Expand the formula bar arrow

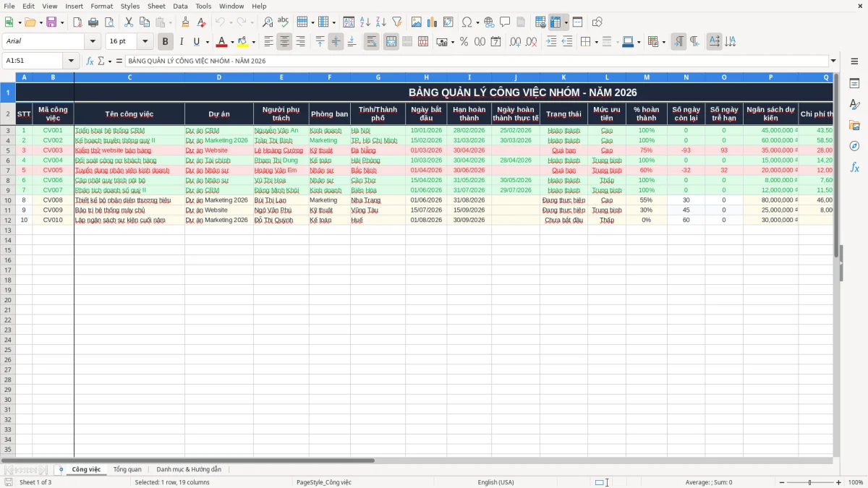[x=833, y=61]
